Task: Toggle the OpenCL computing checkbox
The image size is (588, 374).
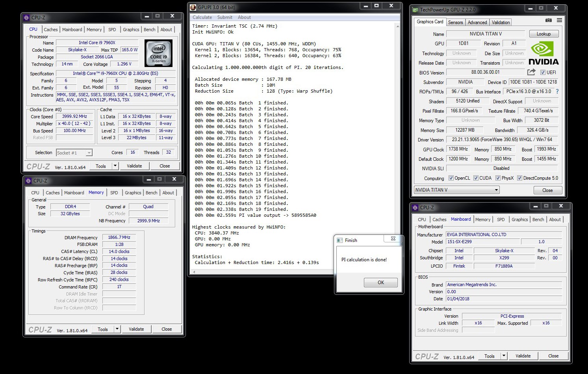Action: 451,178
